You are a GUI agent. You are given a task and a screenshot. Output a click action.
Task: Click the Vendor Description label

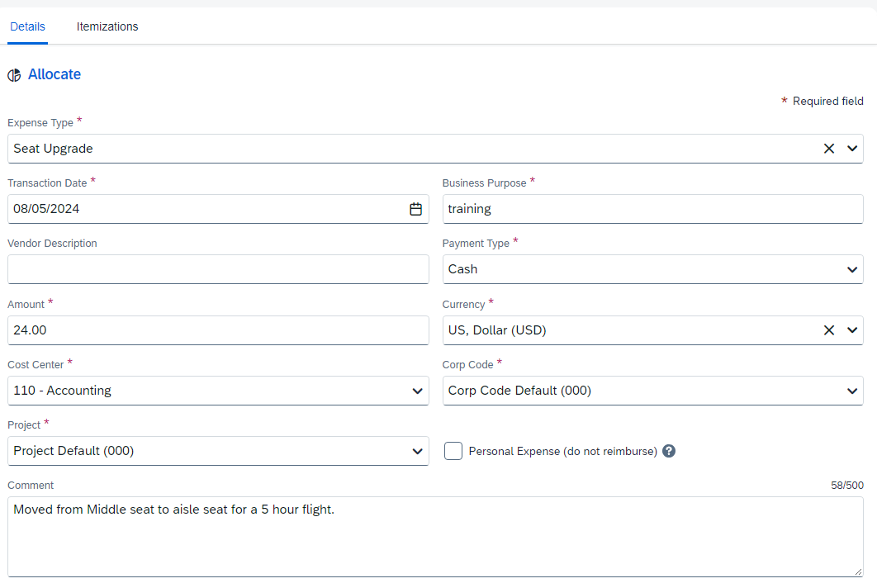point(52,244)
